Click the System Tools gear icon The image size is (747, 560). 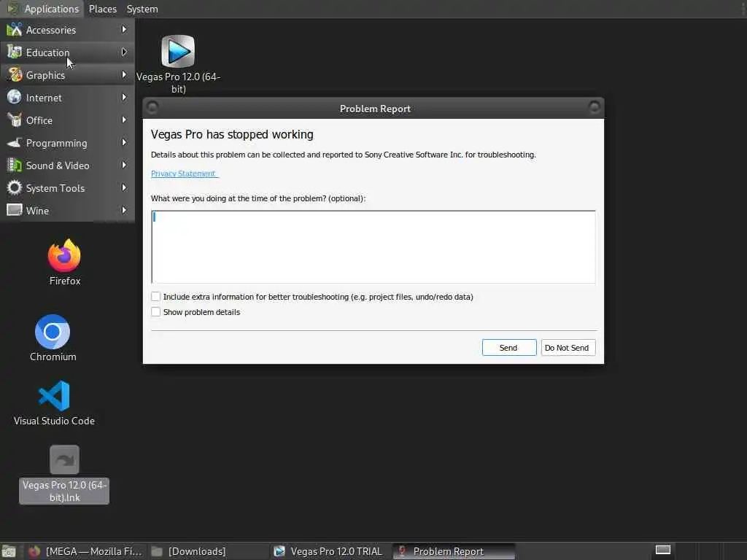(15, 187)
